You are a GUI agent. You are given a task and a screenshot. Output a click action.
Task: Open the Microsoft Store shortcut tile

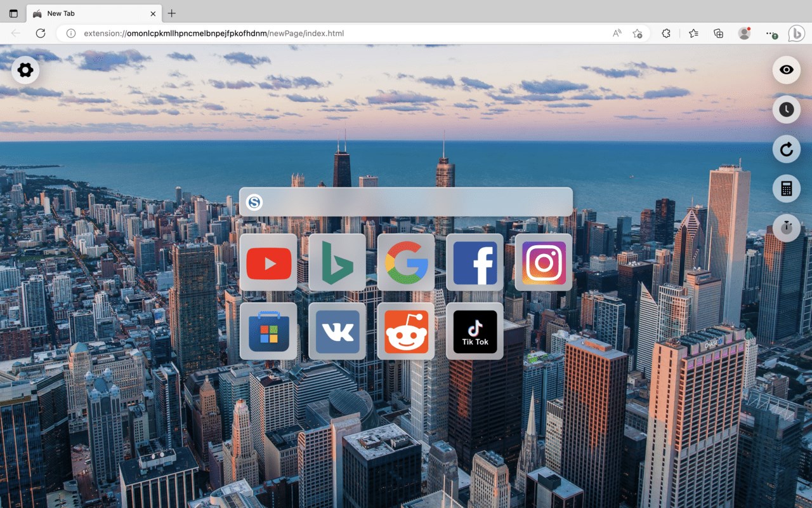point(268,331)
